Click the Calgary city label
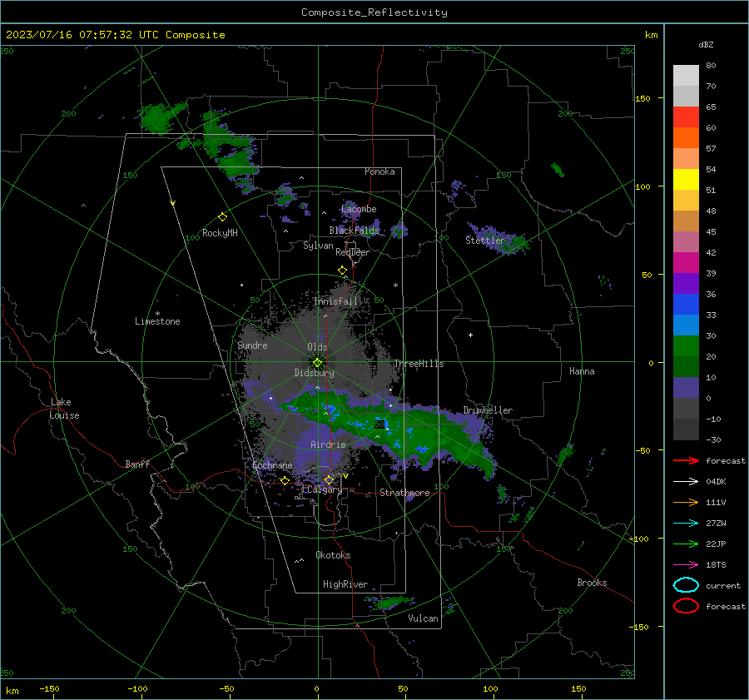Image resolution: width=749 pixels, height=700 pixels. 325,489
